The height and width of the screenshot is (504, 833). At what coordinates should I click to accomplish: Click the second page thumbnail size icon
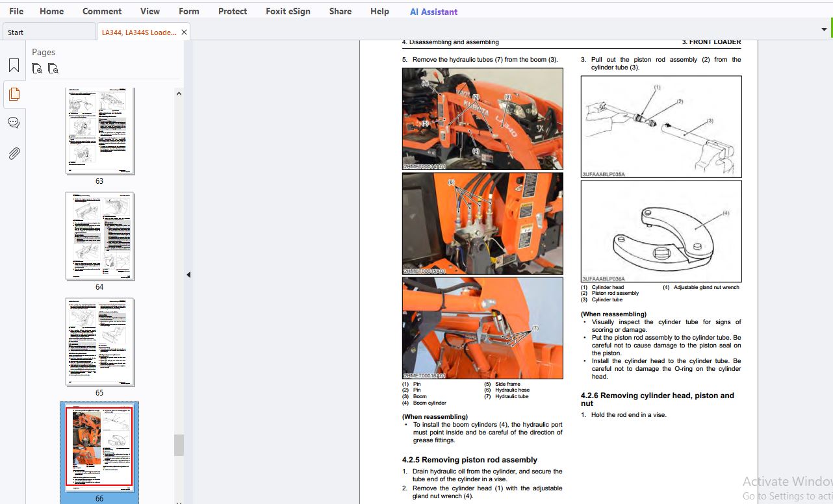click(53, 68)
